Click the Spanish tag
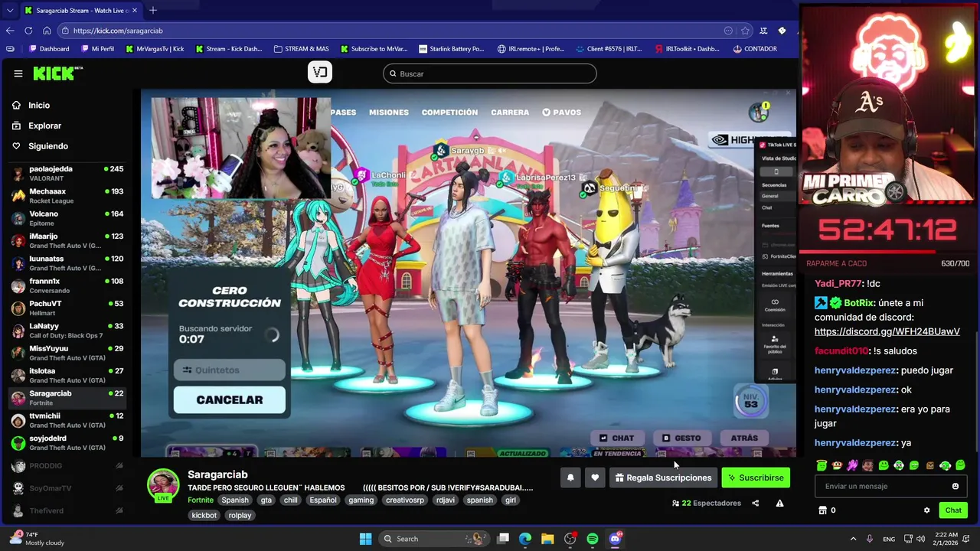Viewport: 980px width, 551px height. (x=235, y=500)
